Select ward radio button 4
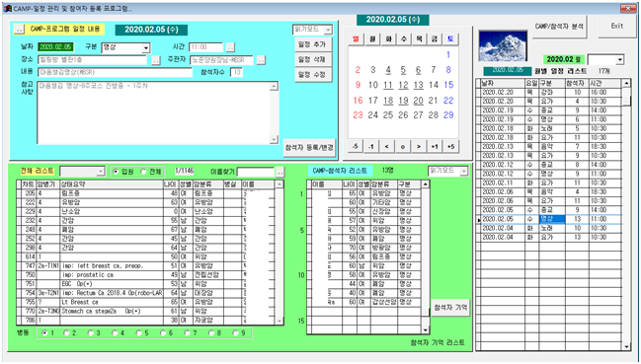The width and height of the screenshot is (641, 364). [115, 333]
